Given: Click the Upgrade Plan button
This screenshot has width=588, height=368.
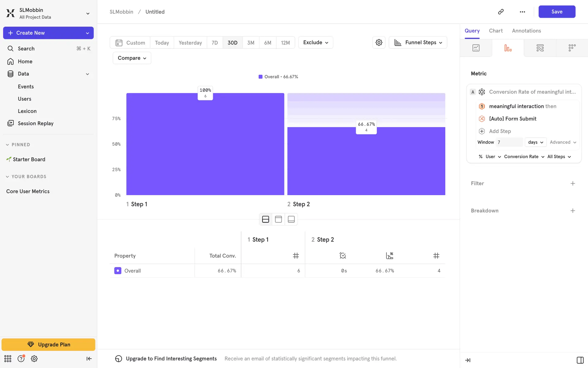Looking at the screenshot, I should tap(48, 344).
